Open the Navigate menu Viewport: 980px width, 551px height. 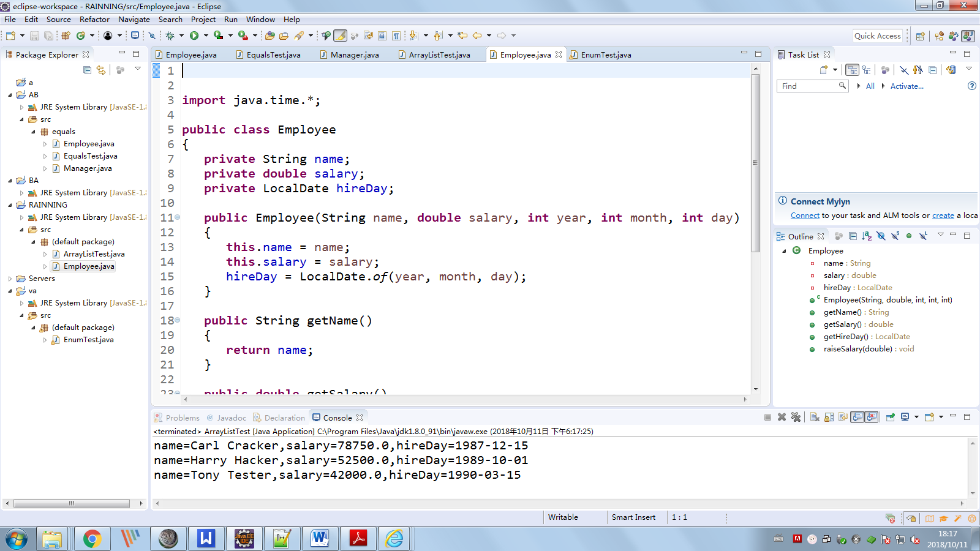pos(134,20)
